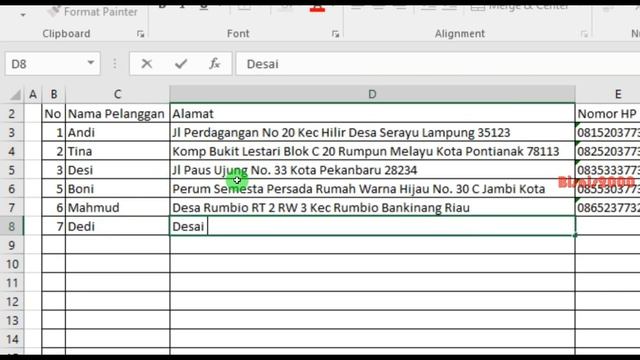This screenshot has height=360, width=640.
Task: Click empty cell D10 in Alamat column
Action: point(372,264)
